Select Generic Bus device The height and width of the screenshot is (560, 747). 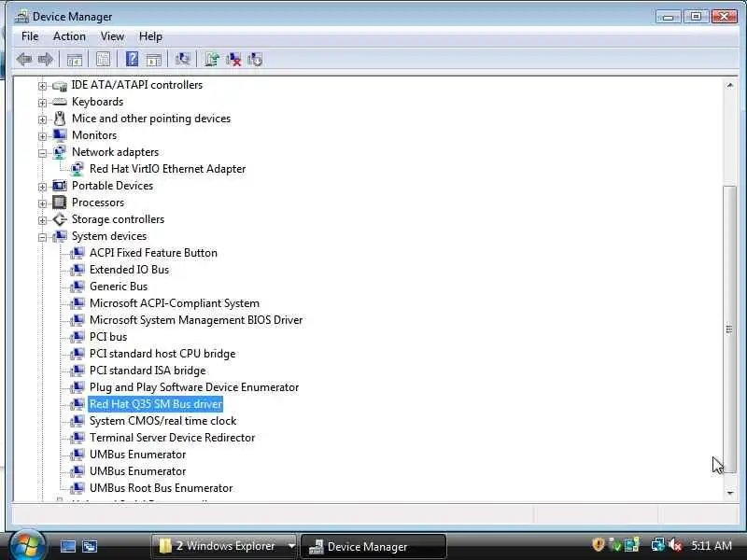(119, 287)
